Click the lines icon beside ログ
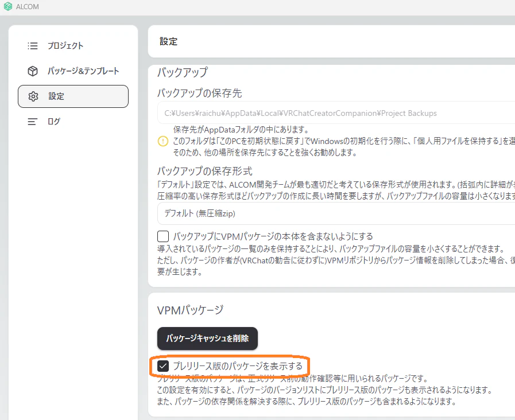Image resolution: width=515 pixels, height=420 pixels. point(32,122)
